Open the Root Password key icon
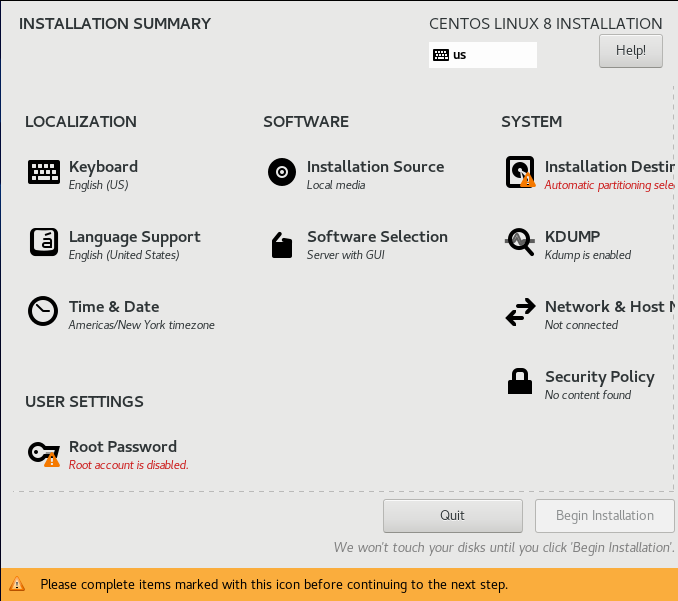Screen dimensions: 678x601 click(44, 454)
